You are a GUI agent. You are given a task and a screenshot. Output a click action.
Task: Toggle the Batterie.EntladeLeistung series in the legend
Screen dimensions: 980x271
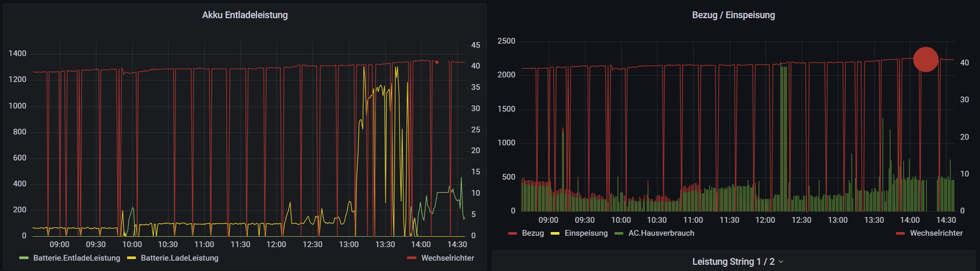click(76, 258)
